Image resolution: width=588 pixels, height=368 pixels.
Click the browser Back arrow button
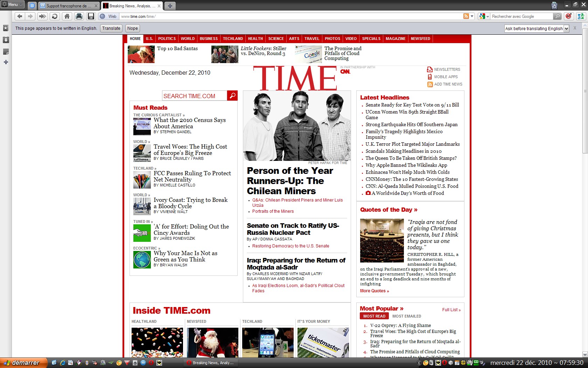tap(20, 16)
